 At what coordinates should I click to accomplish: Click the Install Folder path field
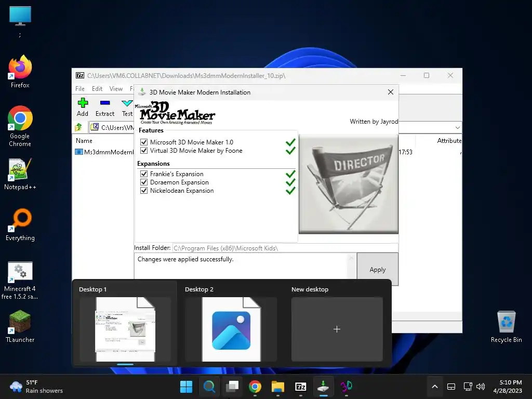(285, 248)
